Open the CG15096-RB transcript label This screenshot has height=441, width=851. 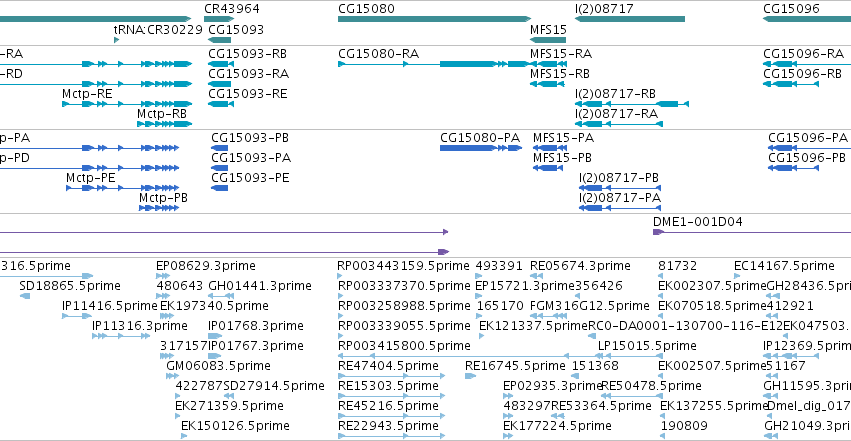tap(803, 74)
